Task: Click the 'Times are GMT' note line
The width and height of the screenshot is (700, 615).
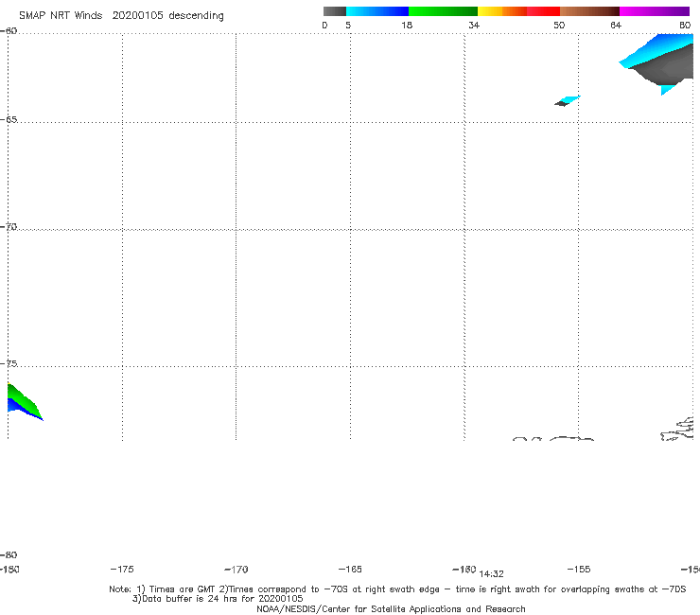Action: coord(397,589)
